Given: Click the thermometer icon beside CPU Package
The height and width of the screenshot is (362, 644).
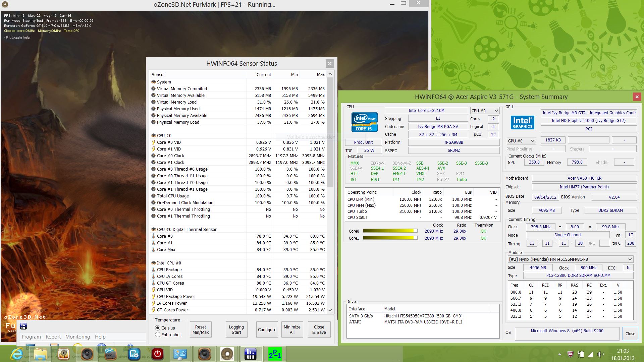Looking at the screenshot, I should pos(154,269).
